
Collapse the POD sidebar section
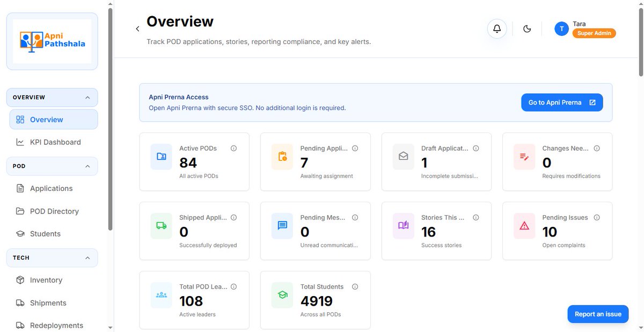[x=52, y=166]
